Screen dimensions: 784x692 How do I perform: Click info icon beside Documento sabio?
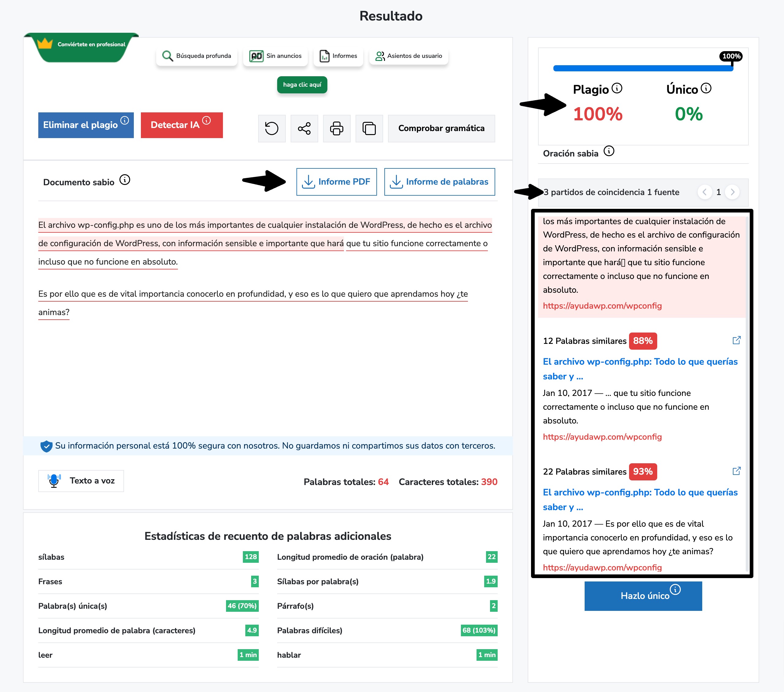[125, 179]
